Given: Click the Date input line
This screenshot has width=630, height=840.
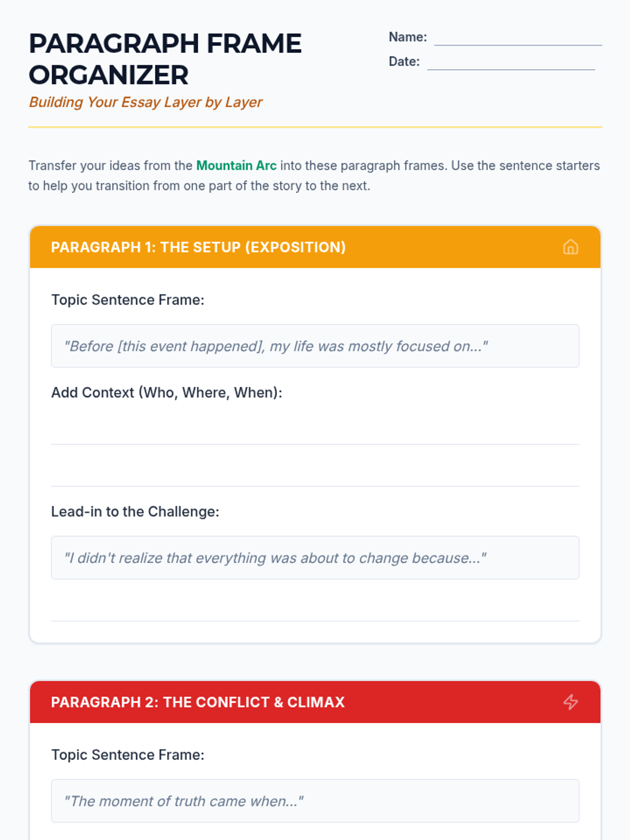Looking at the screenshot, I should click(x=511, y=63).
